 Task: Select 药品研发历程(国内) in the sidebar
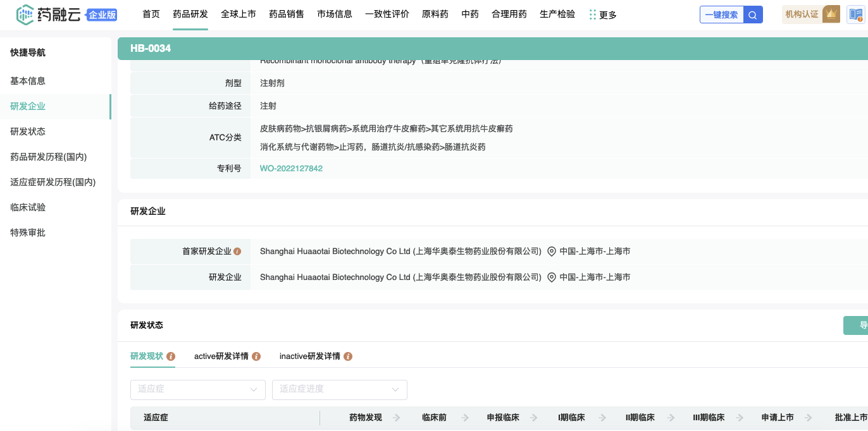click(x=48, y=157)
